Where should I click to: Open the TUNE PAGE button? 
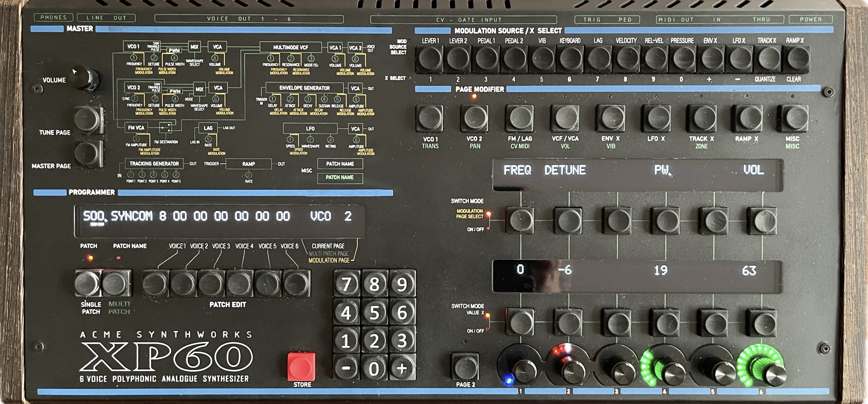tap(88, 120)
